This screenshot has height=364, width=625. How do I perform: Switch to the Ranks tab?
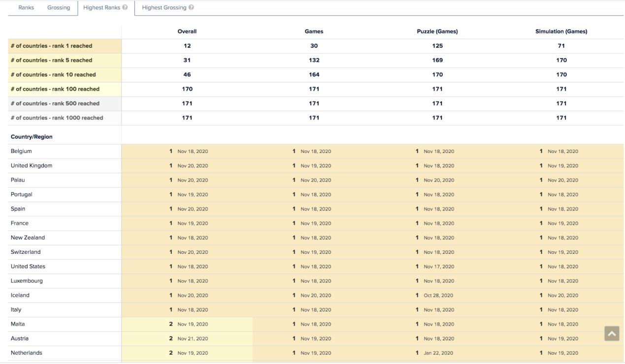26,8
